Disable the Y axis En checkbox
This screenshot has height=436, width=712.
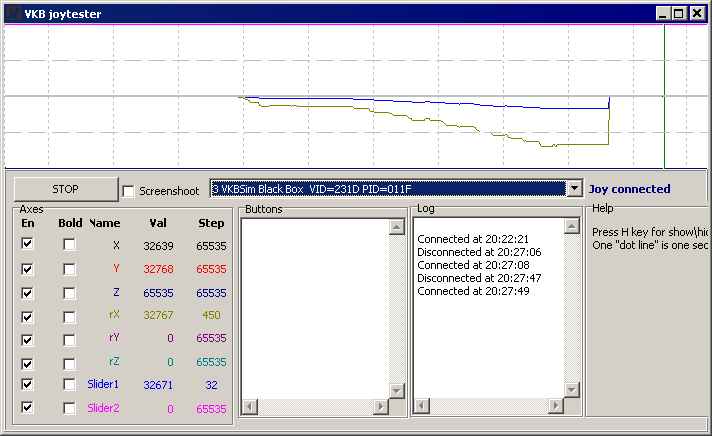27,269
